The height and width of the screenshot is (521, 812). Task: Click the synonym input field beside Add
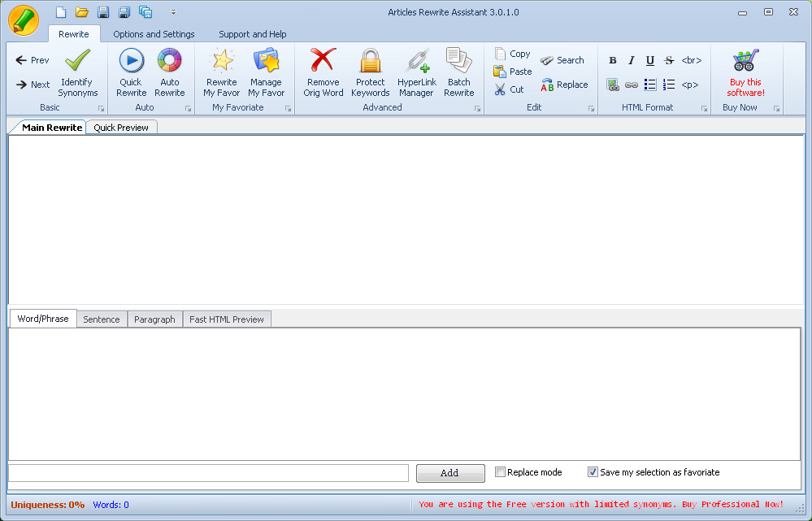coord(209,473)
